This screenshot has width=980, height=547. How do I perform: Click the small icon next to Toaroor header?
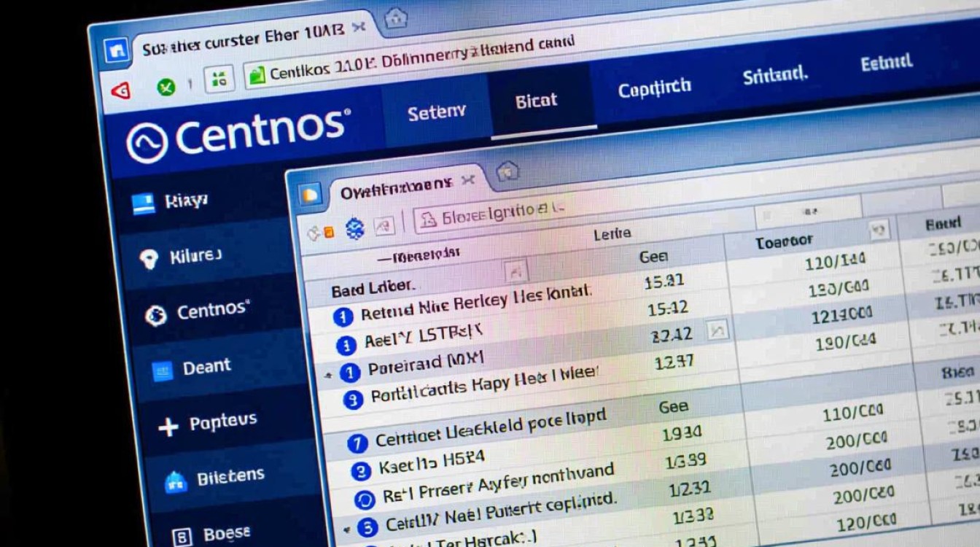click(x=879, y=230)
